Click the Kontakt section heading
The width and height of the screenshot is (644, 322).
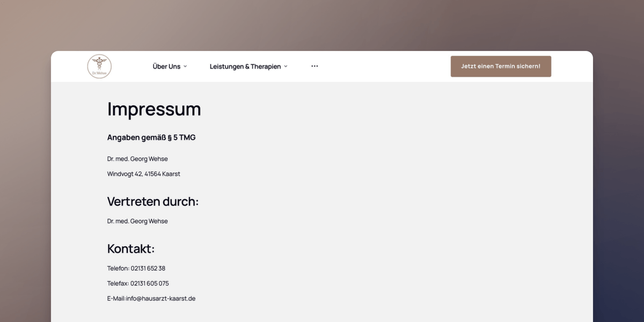coord(130,248)
